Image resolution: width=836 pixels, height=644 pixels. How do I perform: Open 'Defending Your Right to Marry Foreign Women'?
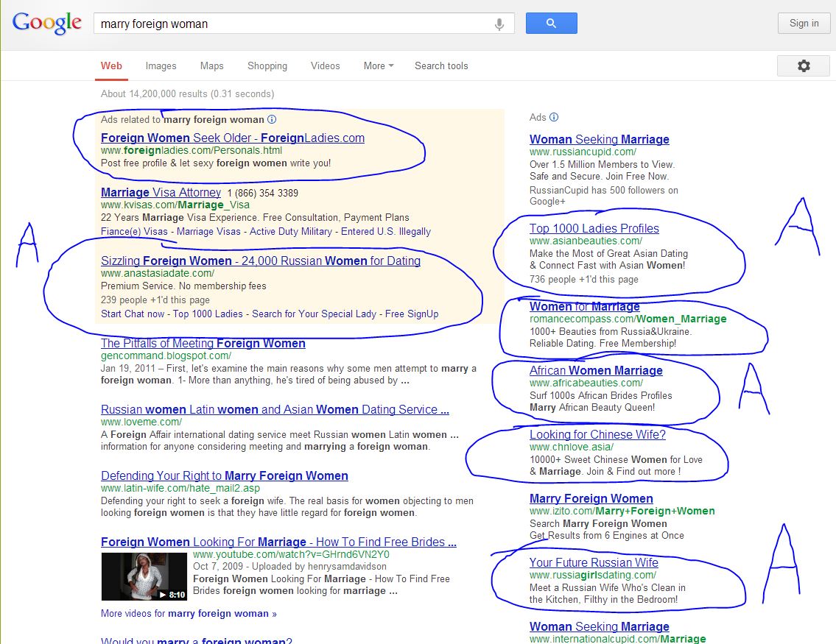click(x=225, y=475)
